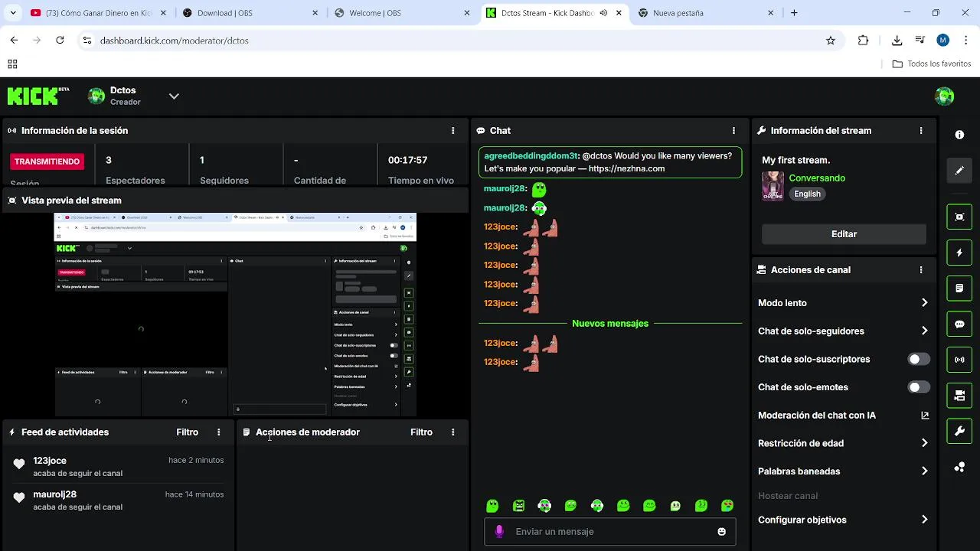Open Todos los favoritos bookmarks folder

click(932, 64)
